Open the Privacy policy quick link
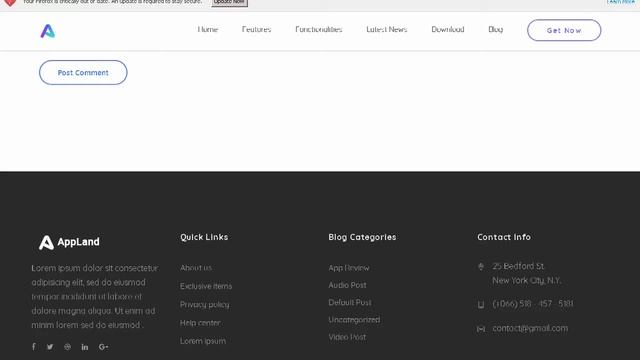This screenshot has width=640, height=360. [x=204, y=304]
